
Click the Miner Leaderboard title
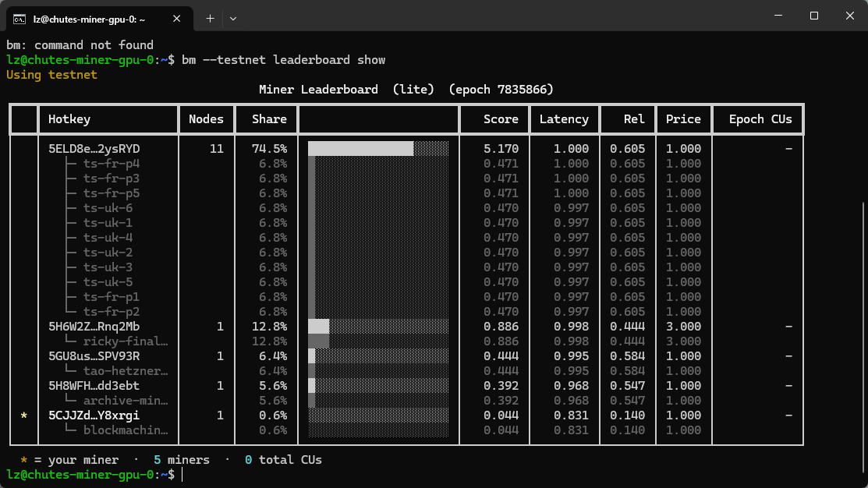[x=318, y=90]
